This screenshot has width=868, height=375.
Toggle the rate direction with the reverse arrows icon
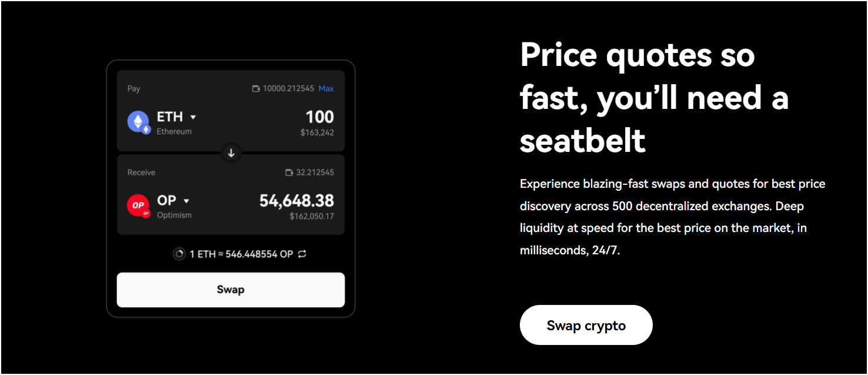click(x=302, y=254)
